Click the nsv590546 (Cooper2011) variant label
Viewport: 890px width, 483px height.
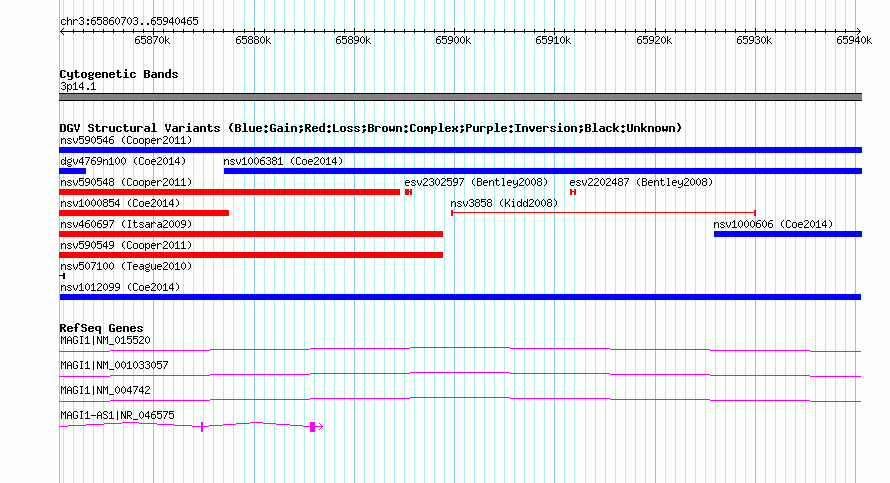tap(126, 140)
